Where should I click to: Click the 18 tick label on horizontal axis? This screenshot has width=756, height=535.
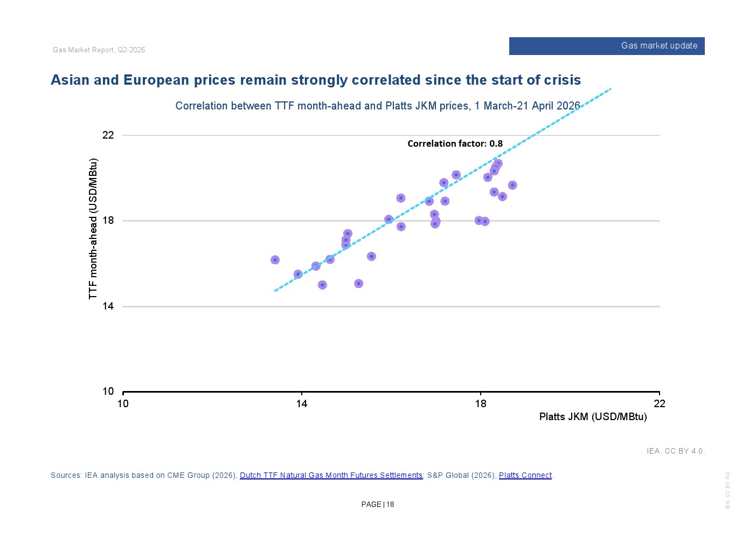click(481, 403)
